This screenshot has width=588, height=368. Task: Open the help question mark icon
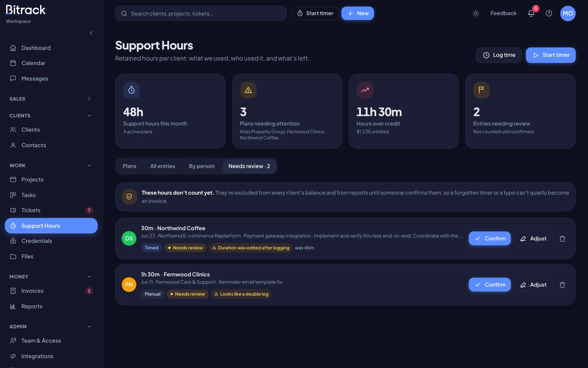pos(549,13)
